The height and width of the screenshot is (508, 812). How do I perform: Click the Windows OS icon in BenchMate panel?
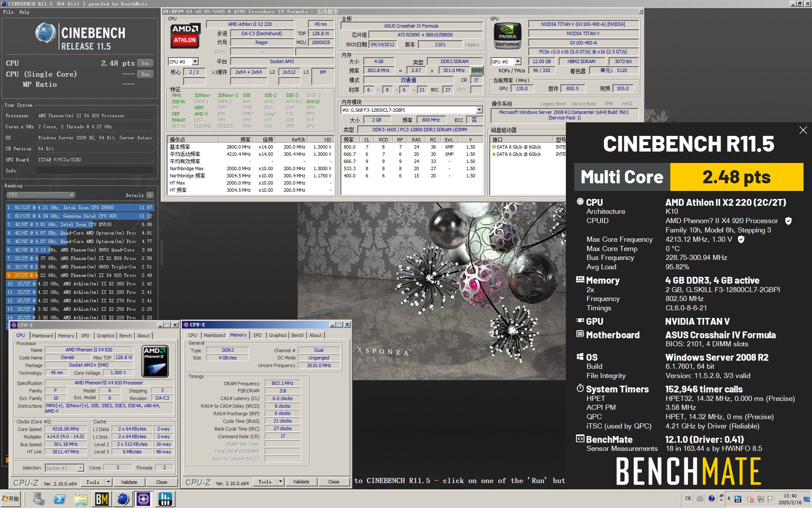[580, 357]
